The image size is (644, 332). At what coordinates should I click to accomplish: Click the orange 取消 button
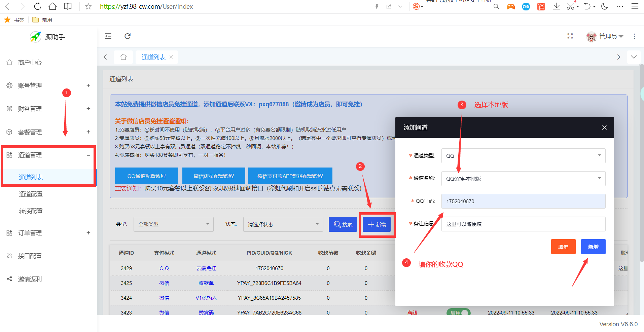(x=563, y=247)
